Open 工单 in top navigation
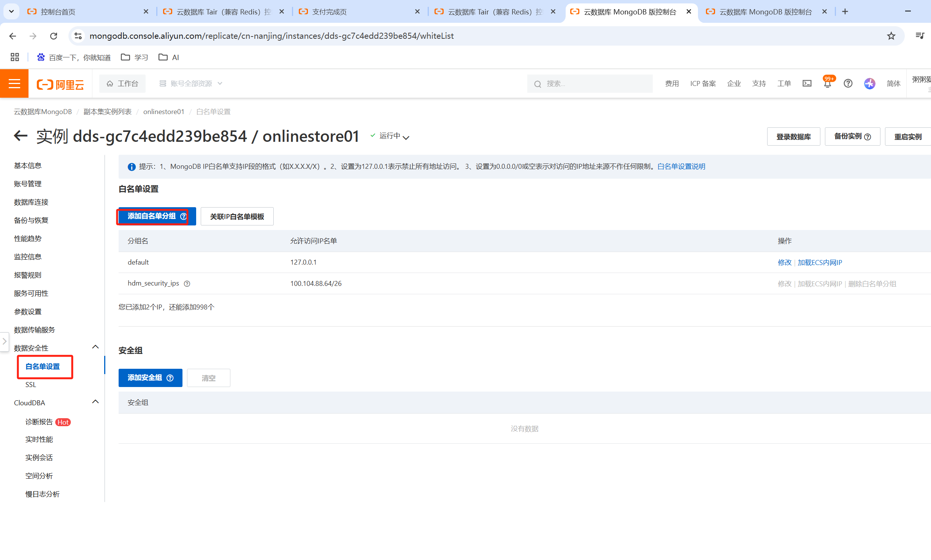The width and height of the screenshot is (931, 560). (x=784, y=83)
